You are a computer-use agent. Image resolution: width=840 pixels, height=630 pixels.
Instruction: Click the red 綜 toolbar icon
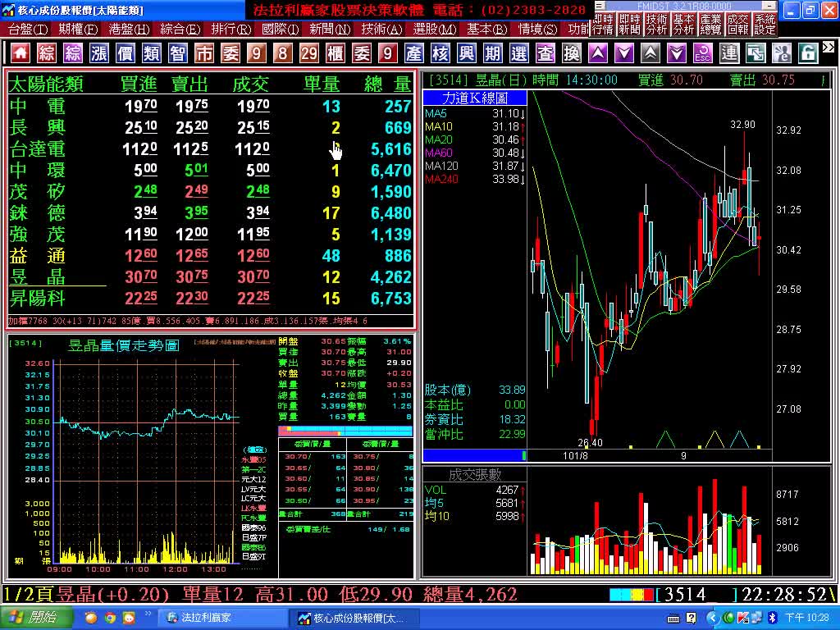47,53
